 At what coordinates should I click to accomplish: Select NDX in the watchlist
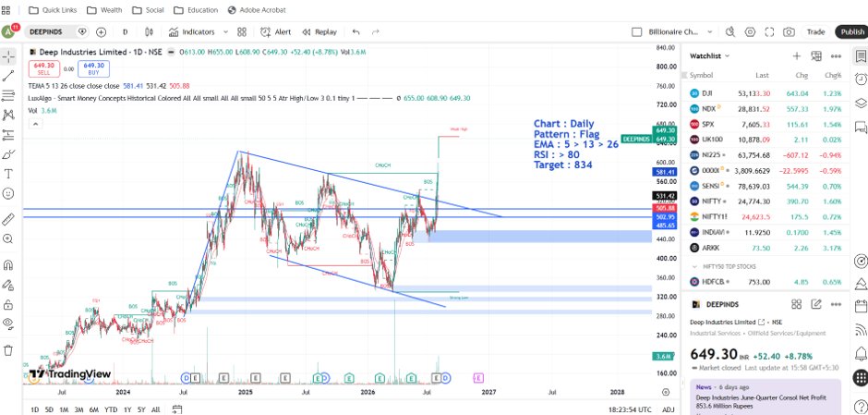pyautogui.click(x=766, y=109)
